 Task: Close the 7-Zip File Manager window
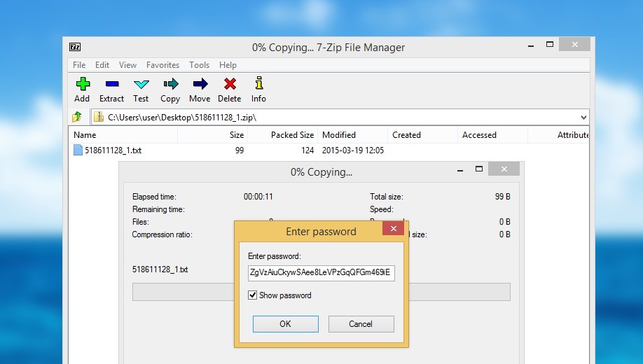click(575, 44)
